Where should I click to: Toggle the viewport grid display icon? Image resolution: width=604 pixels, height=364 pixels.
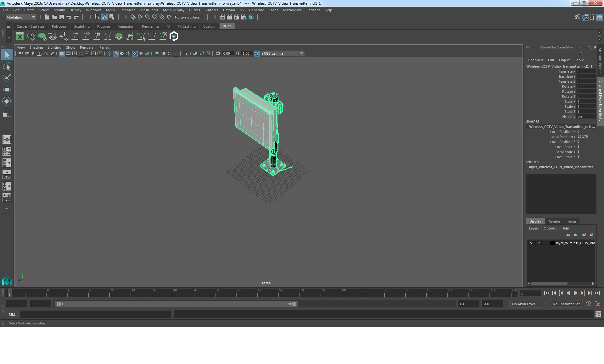62,53
